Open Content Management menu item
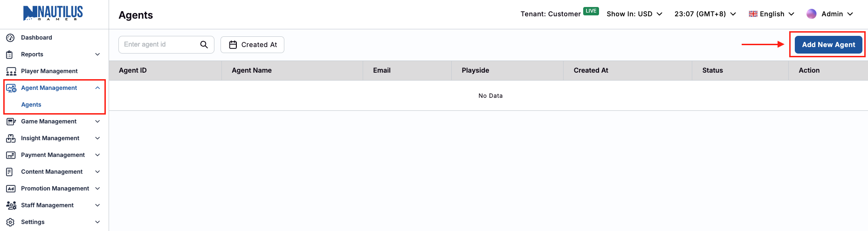 point(52,172)
